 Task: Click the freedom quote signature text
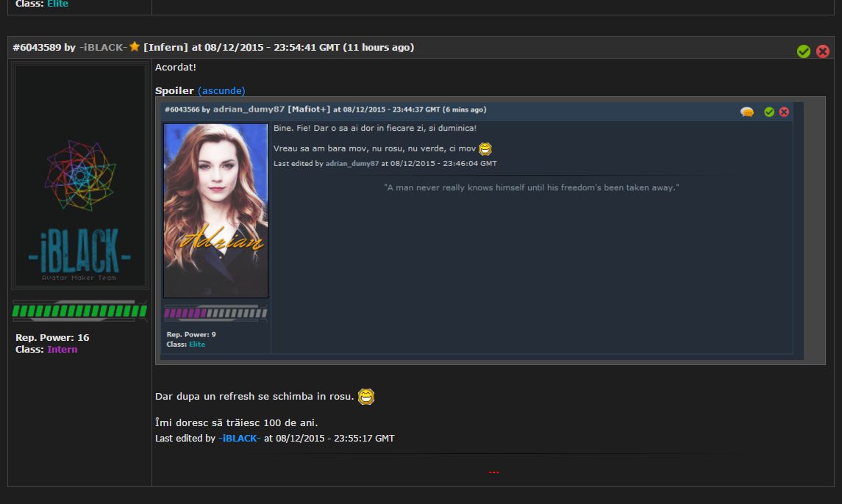click(532, 188)
